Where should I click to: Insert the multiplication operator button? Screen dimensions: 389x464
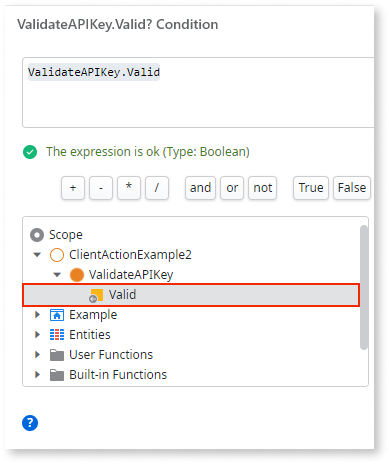tap(129, 188)
